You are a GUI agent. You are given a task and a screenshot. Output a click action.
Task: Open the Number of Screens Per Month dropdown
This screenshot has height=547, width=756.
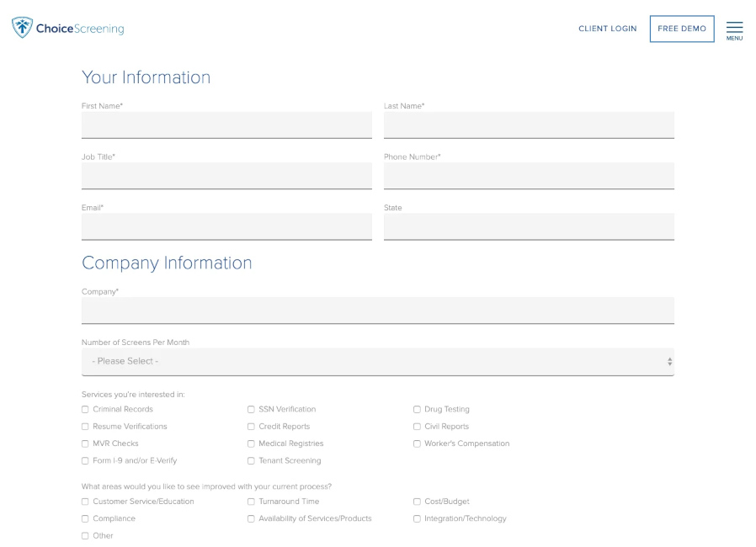tap(377, 360)
